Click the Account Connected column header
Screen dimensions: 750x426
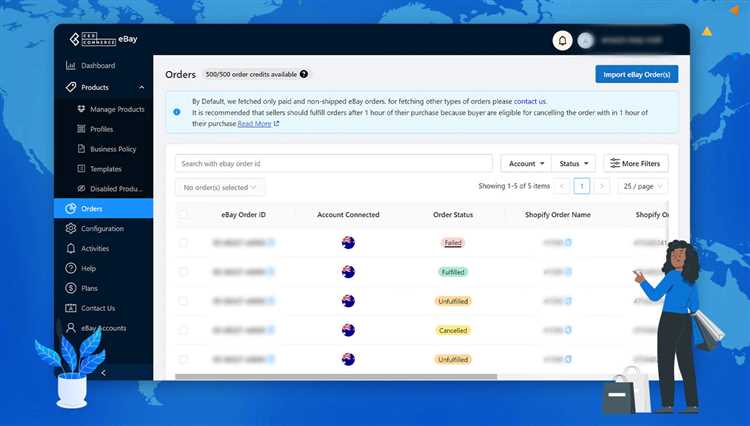[348, 215]
